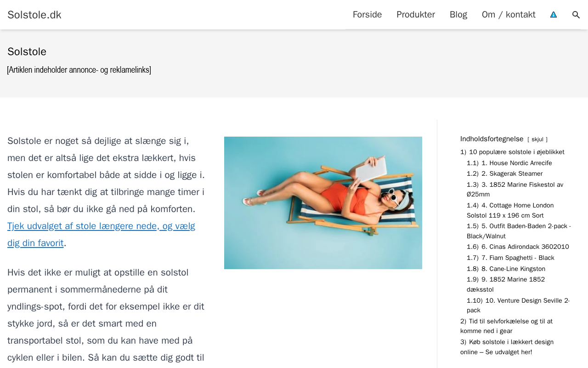Screen dimensions: 588x368
Task: Open the search magnifier icon
Action: (x=576, y=15)
